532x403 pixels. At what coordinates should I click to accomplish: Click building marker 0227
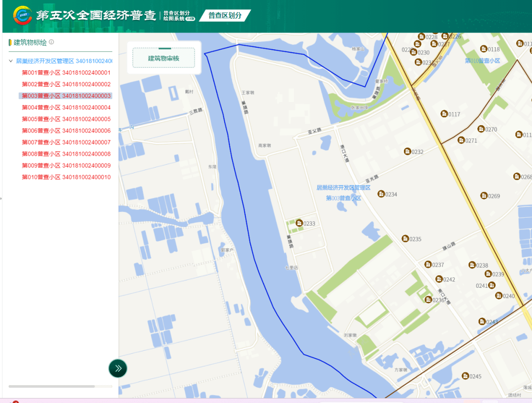[x=434, y=43]
